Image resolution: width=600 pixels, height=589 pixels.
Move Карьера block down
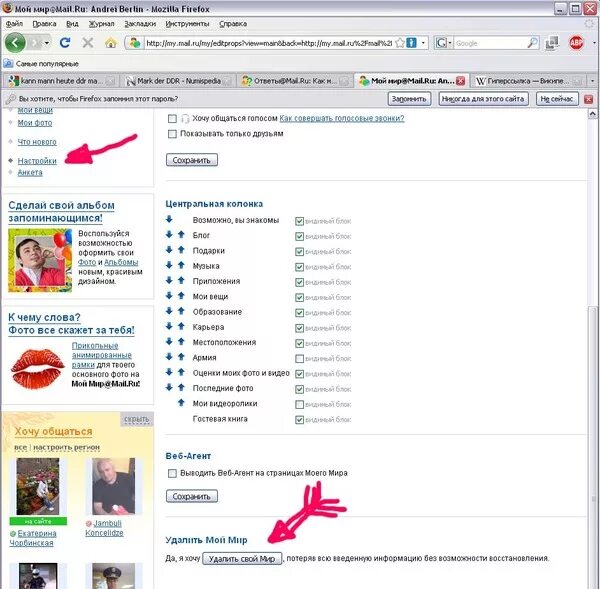pos(169,326)
